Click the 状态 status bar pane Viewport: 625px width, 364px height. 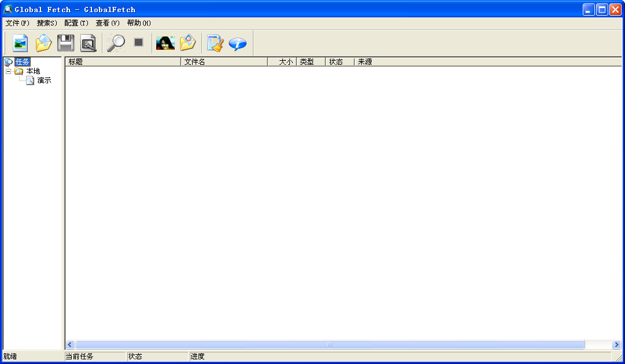pos(157,356)
